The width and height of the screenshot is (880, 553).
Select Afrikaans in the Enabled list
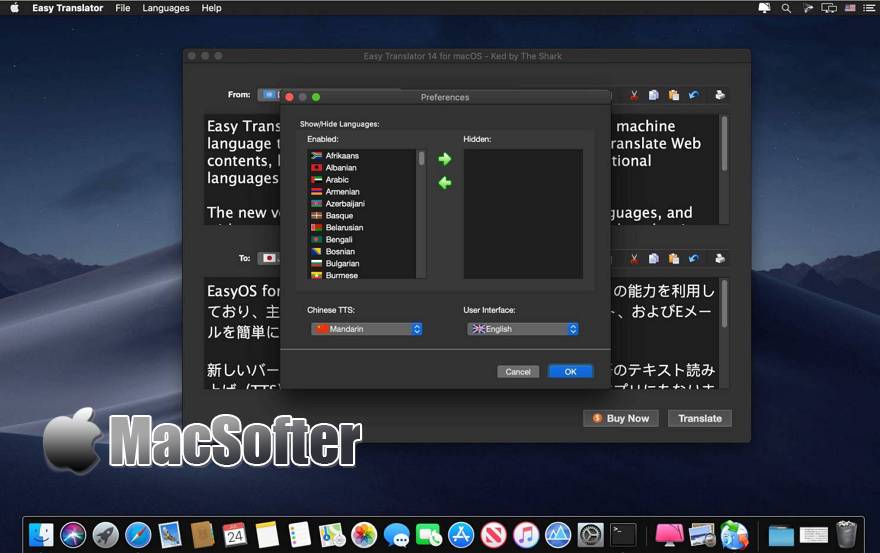[363, 156]
